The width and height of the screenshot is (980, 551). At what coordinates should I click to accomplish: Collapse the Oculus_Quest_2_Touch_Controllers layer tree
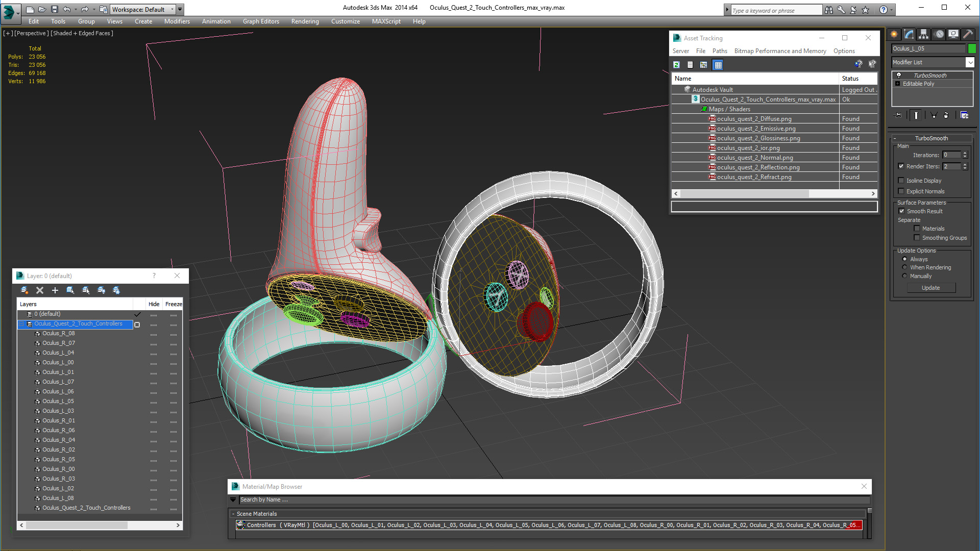point(21,324)
